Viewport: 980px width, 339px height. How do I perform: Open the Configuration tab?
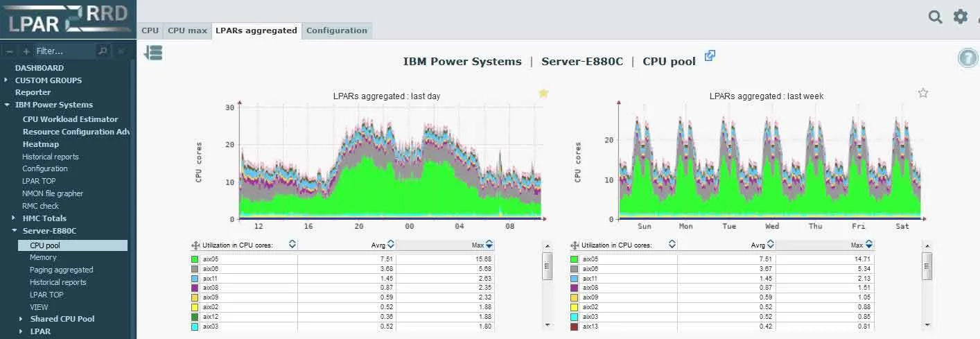coord(337,31)
